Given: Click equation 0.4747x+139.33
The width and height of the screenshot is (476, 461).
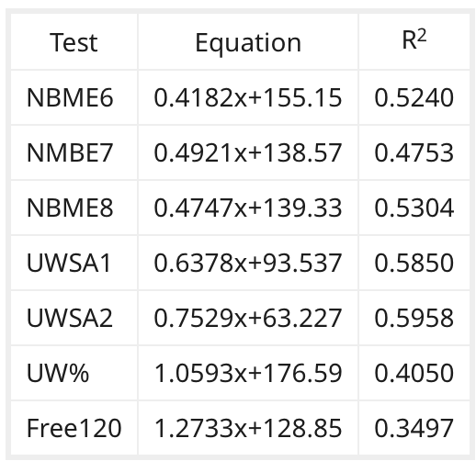Looking at the screenshot, I should (x=248, y=208).
